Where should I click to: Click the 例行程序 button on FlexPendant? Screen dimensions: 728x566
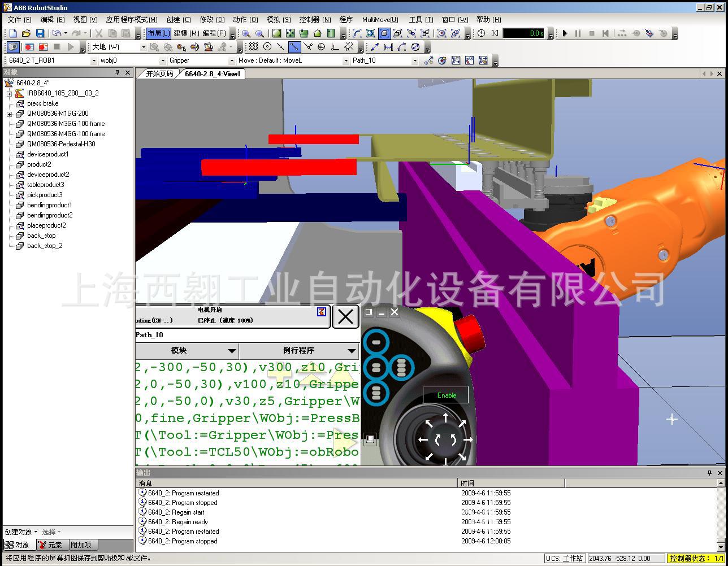pos(299,351)
